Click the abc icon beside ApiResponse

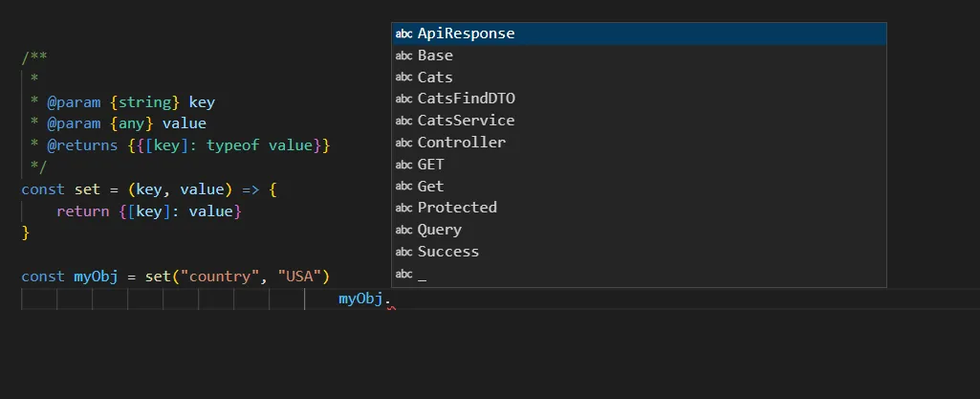tap(403, 33)
